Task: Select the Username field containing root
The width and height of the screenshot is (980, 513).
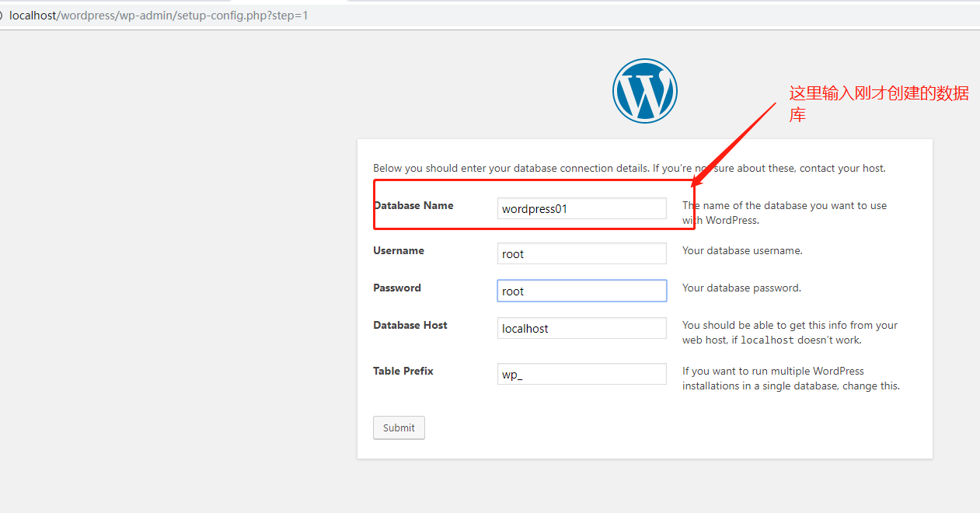Action: point(582,253)
